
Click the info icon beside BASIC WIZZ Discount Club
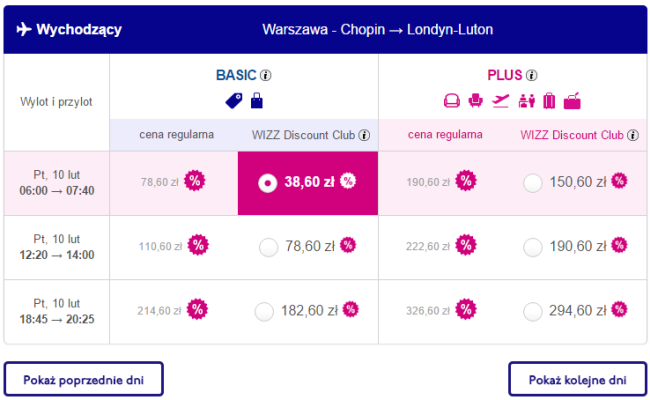365,135
